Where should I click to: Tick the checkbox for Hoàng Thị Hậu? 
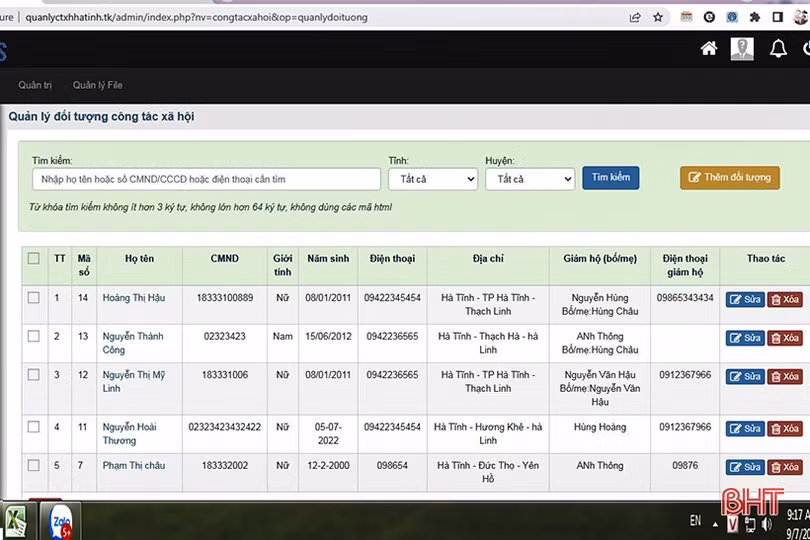pyautogui.click(x=34, y=297)
